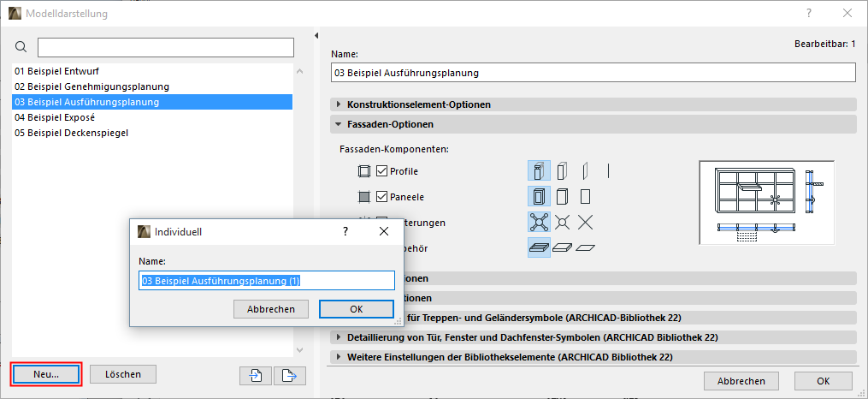The image size is (868, 399).
Task: Expand Detaillierung von Tür, Fenster section
Action: coord(593,337)
